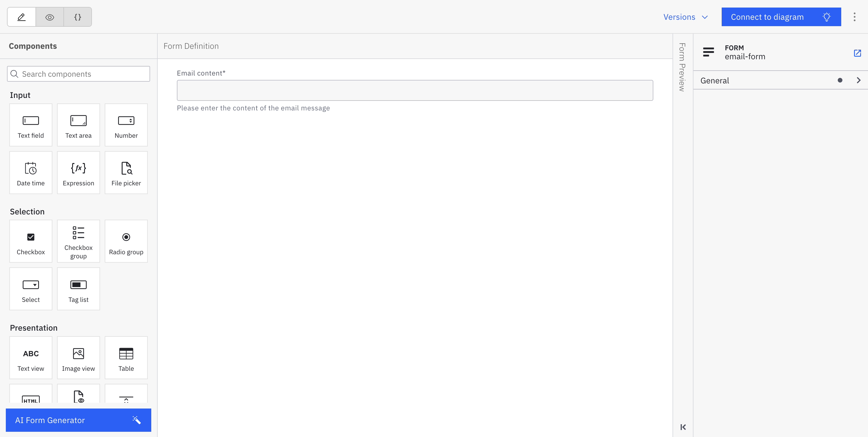Select the Date time component
This screenshot has width=868, height=437.
31,172
